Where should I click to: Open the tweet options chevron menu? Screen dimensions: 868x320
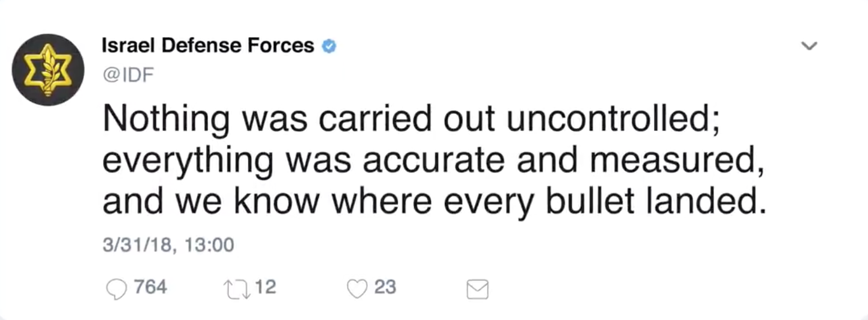(x=809, y=46)
